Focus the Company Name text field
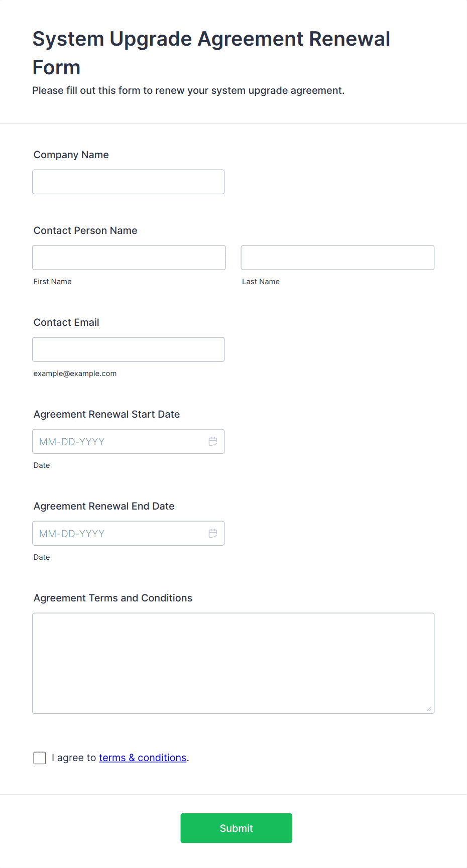Screen dimensions: 467x868 coord(129,182)
